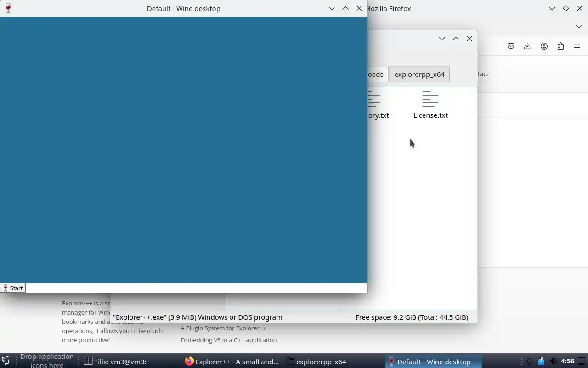Open the volume control tray icon
This screenshot has width=588, height=368.
[x=553, y=362]
